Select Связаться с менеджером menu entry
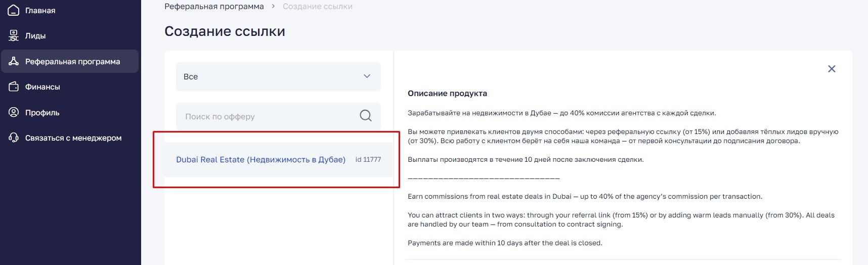This screenshot has width=868, height=265. click(x=73, y=138)
